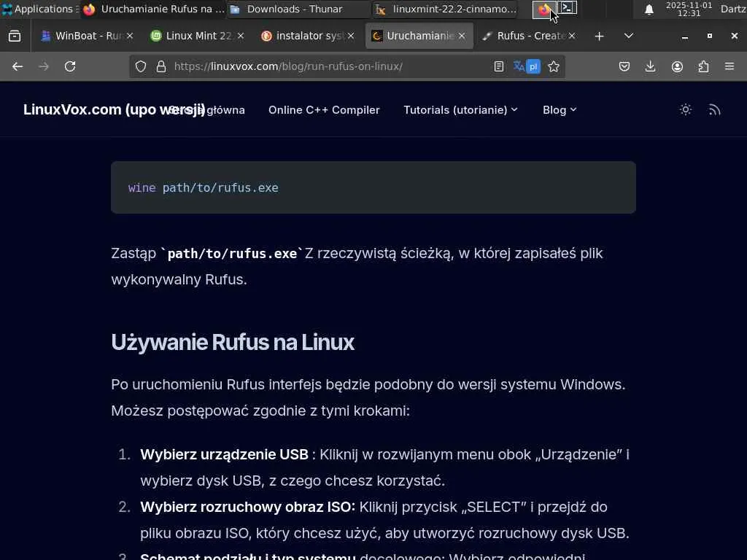Switch to the instalator syst tab
Image resolution: width=747 pixels, height=560 pixels.
tap(308, 36)
